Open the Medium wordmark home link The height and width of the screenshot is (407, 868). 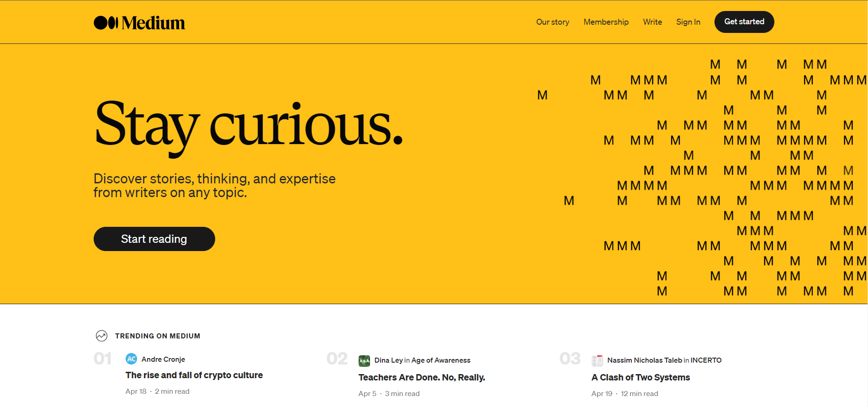point(153,23)
